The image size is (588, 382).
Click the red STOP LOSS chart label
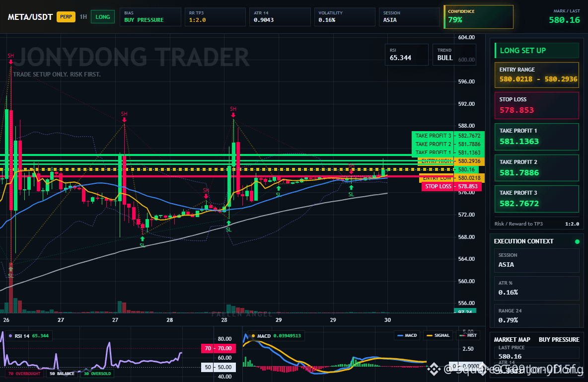coord(451,186)
